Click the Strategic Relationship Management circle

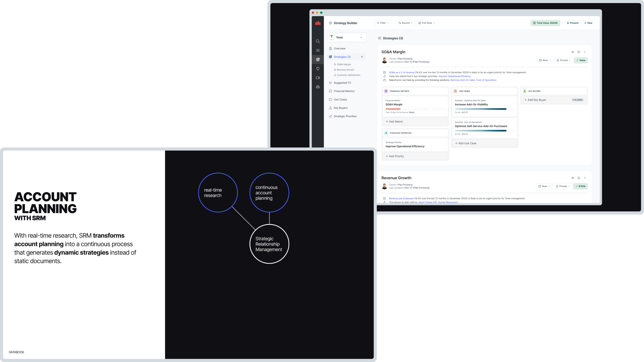pyautogui.click(x=269, y=244)
